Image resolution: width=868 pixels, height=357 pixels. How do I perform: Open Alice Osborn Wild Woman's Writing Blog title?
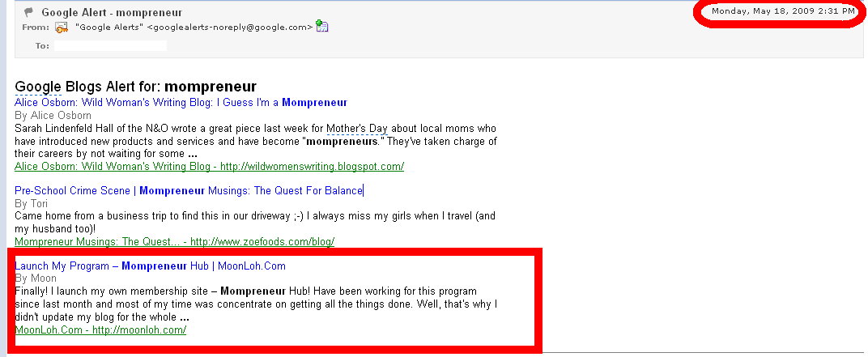click(181, 102)
